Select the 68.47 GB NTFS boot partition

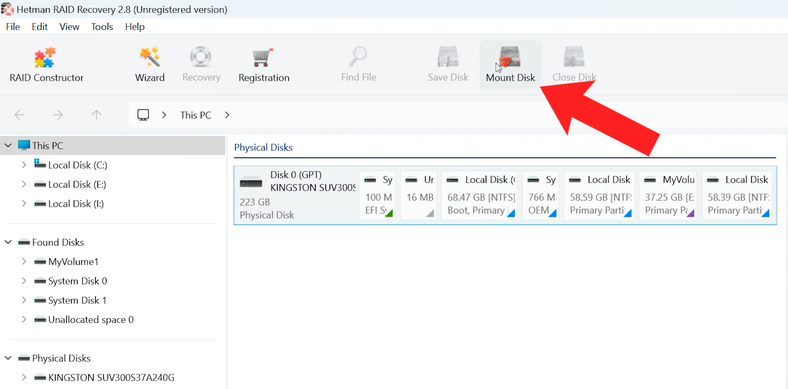tap(479, 195)
